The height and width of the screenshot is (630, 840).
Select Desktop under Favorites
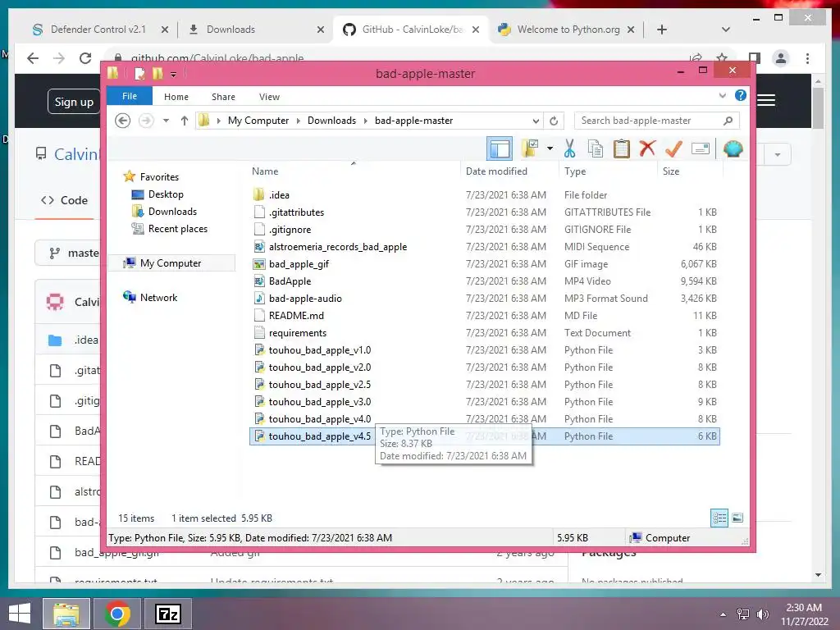[x=166, y=194]
